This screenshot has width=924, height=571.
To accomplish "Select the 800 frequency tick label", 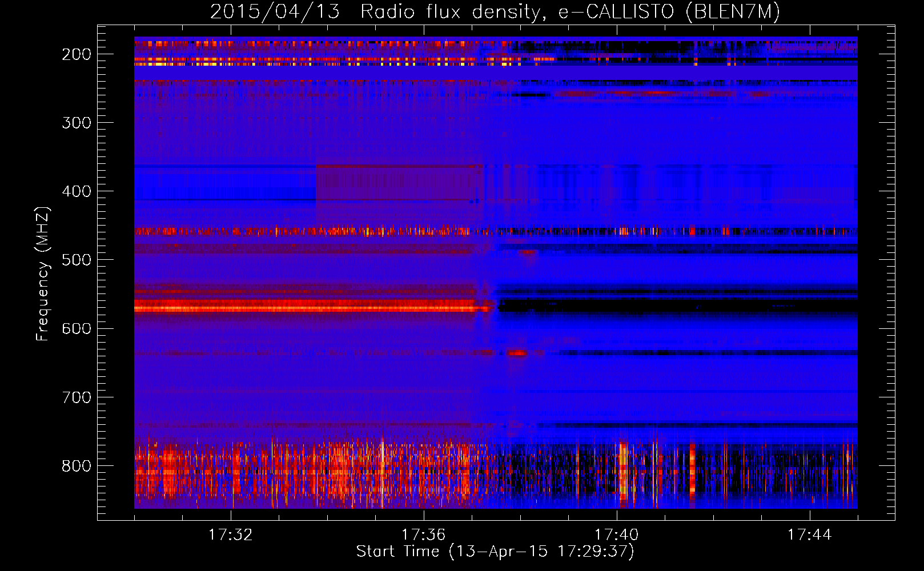I will [77, 466].
